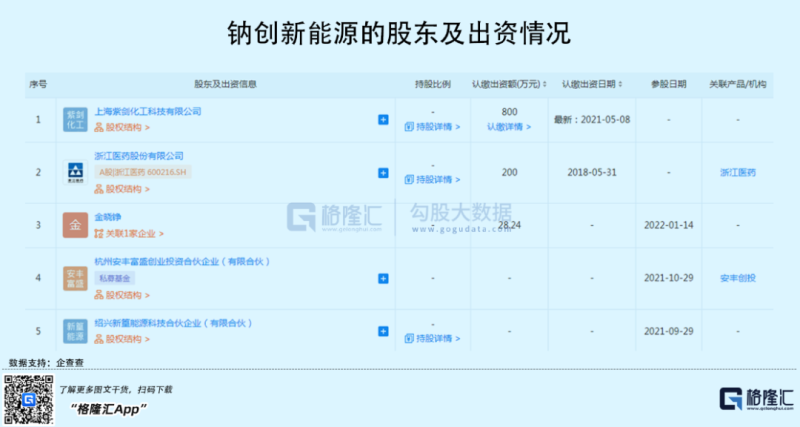Open 浙江医药股份有限公司 company link
This screenshot has width=800, height=427.
(x=139, y=156)
